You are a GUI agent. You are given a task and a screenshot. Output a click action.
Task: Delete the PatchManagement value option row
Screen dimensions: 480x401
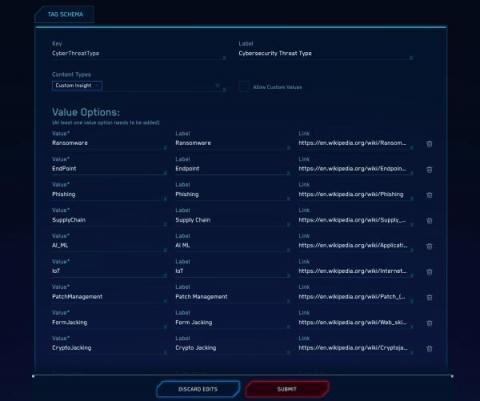[429, 297]
